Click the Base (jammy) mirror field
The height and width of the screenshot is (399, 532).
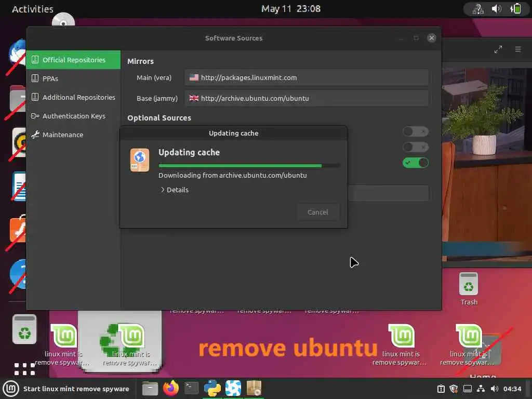307,98
